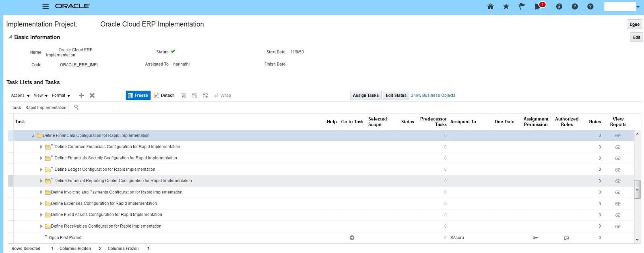View reports for Define Financials Configuration row
This screenshot has width=644, height=253.
[617, 136]
